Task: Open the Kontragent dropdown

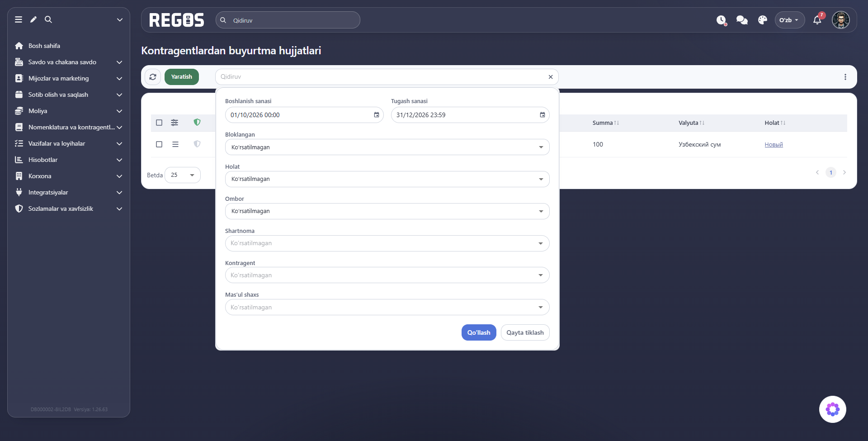Action: pos(387,275)
